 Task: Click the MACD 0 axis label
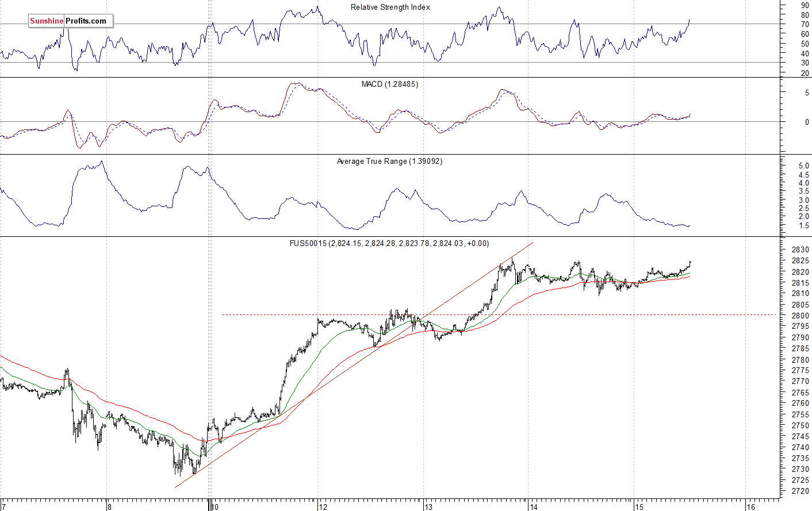point(807,122)
